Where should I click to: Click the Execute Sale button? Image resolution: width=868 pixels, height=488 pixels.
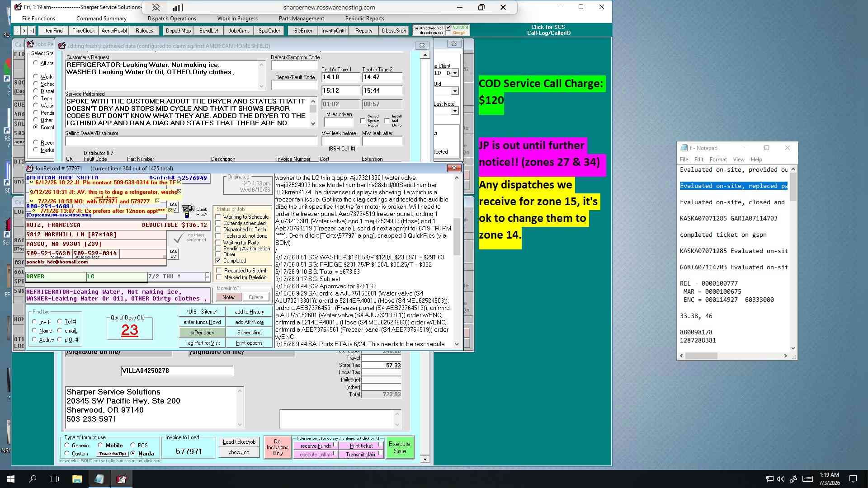(400, 448)
